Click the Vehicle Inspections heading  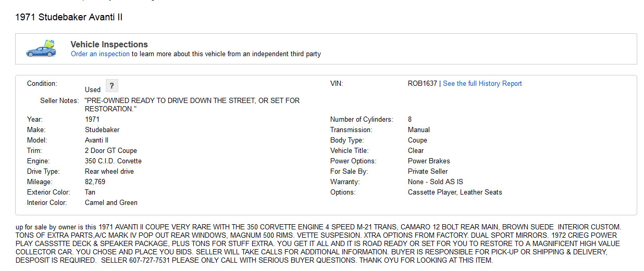point(109,45)
